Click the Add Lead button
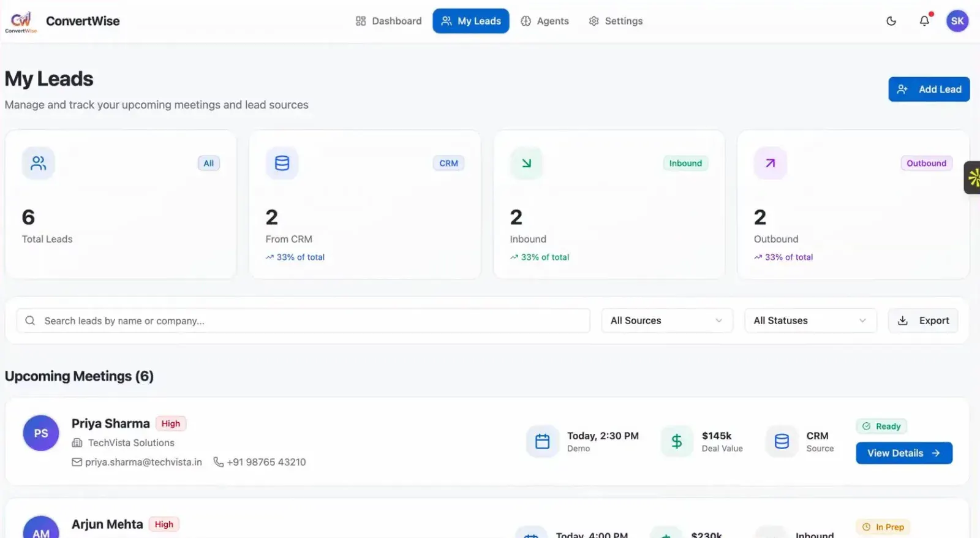The width and height of the screenshot is (980, 538). pyautogui.click(x=929, y=89)
